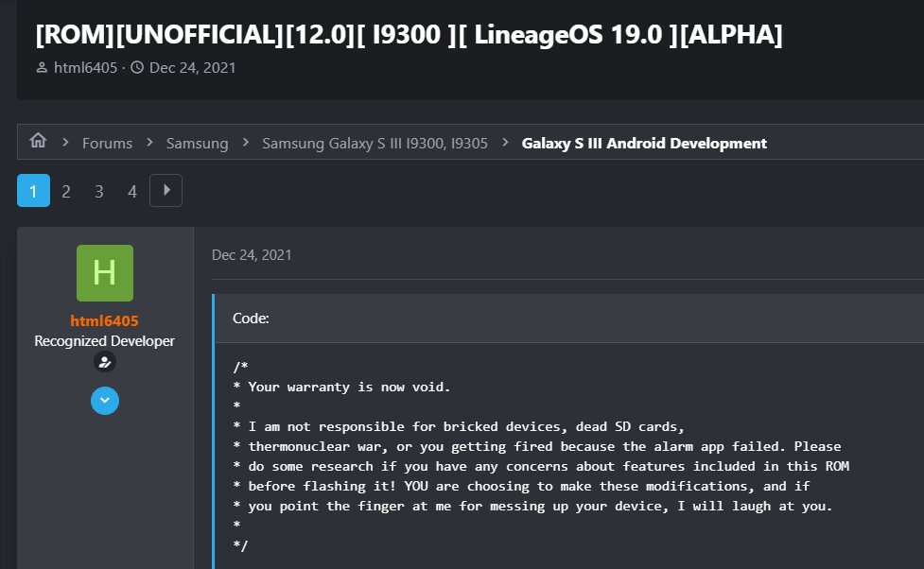The image size is (924, 569).
Task: Go to page 2 of the thread
Action: [x=66, y=190]
